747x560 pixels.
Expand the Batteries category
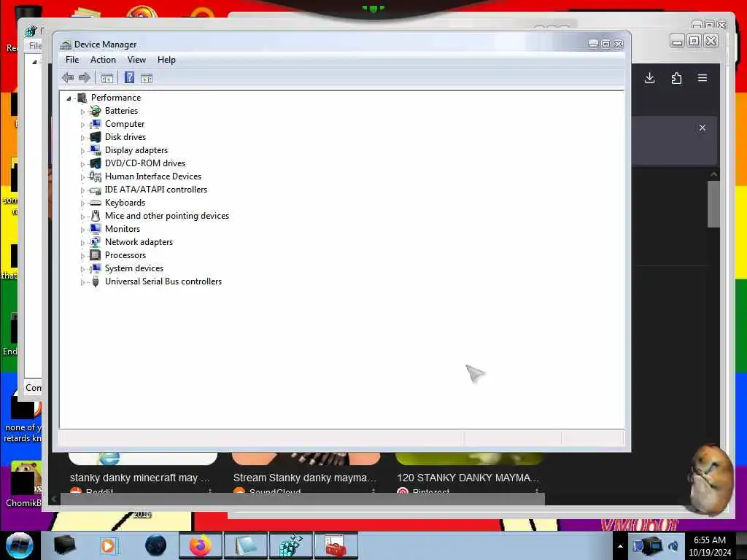tap(82, 111)
